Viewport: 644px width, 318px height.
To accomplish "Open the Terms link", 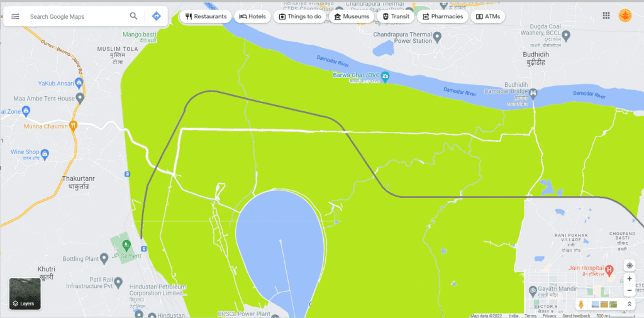I will click(530, 315).
